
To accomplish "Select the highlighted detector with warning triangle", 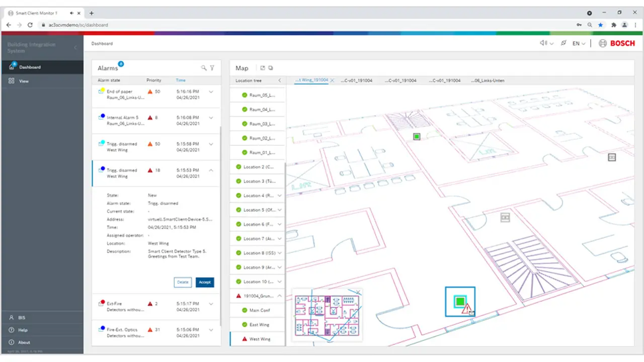I will point(460,301).
